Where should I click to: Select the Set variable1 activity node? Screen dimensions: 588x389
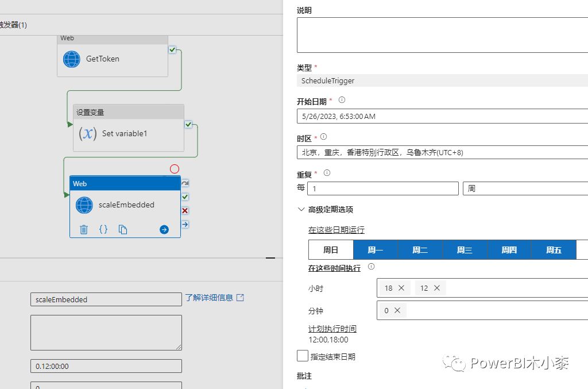pyautogui.click(x=129, y=128)
